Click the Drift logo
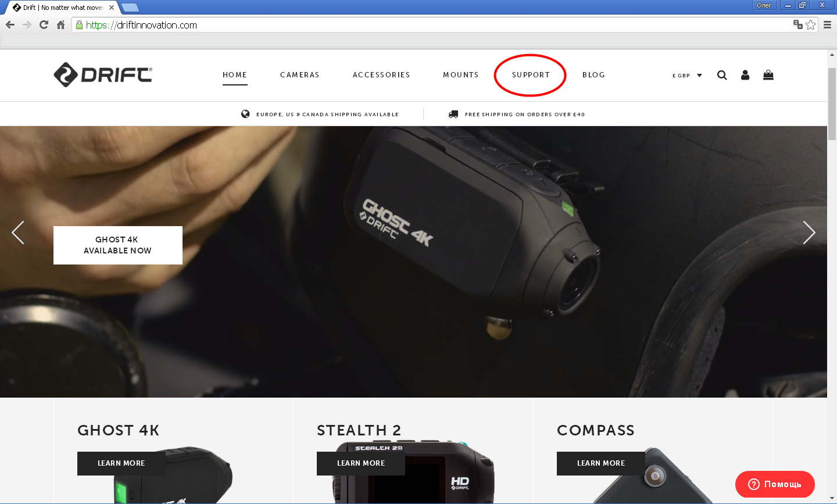 coord(103,74)
